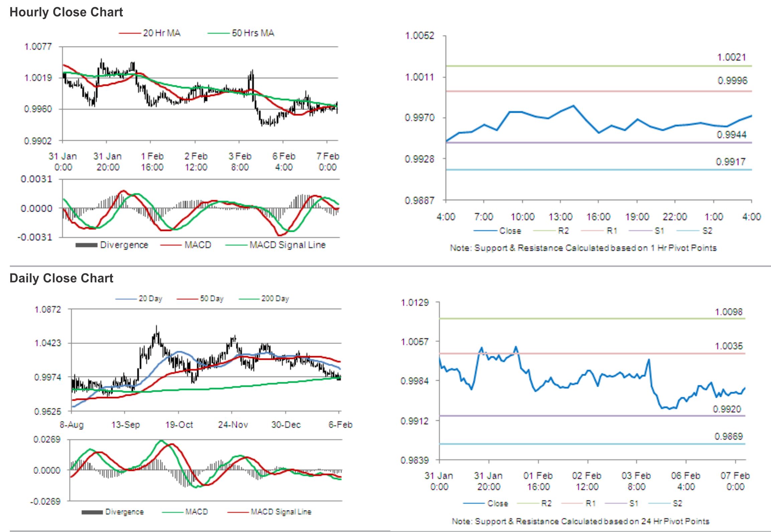Viewport: 771px width, 532px height.
Task: Click the 1.0098 R2 level value
Action: 728,312
